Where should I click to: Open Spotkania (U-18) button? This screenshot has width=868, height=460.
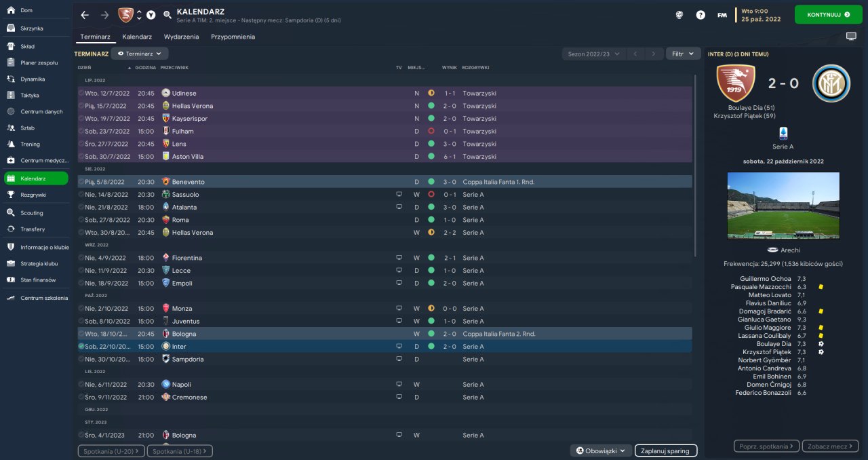point(180,451)
